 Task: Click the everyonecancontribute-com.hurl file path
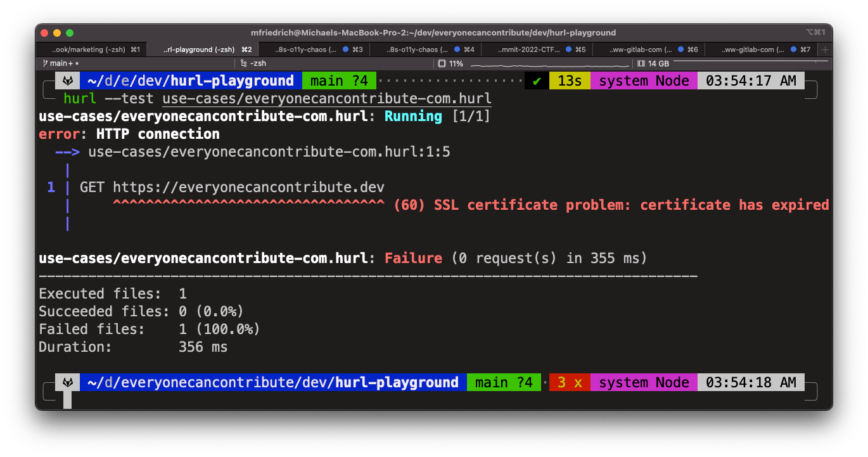click(x=326, y=98)
